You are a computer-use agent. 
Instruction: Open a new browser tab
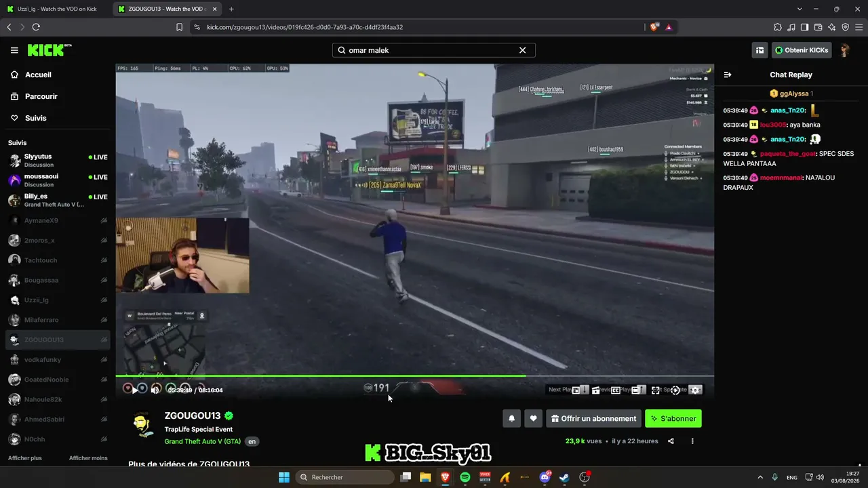pyautogui.click(x=231, y=9)
